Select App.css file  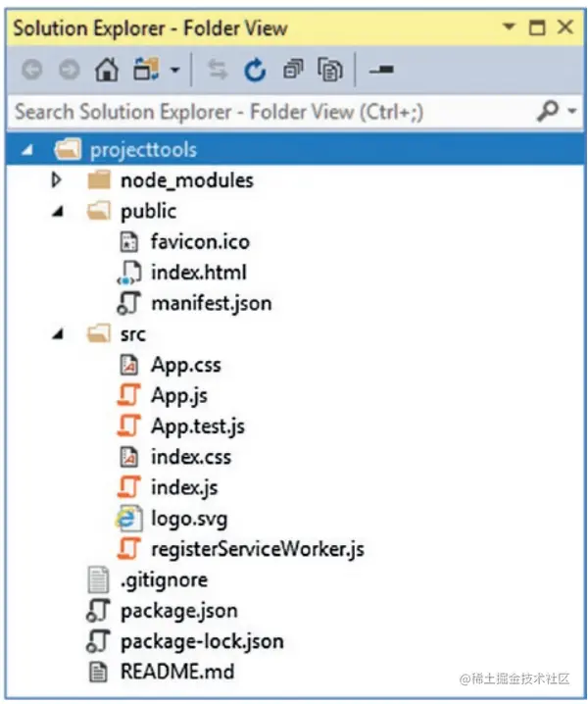[x=186, y=365]
